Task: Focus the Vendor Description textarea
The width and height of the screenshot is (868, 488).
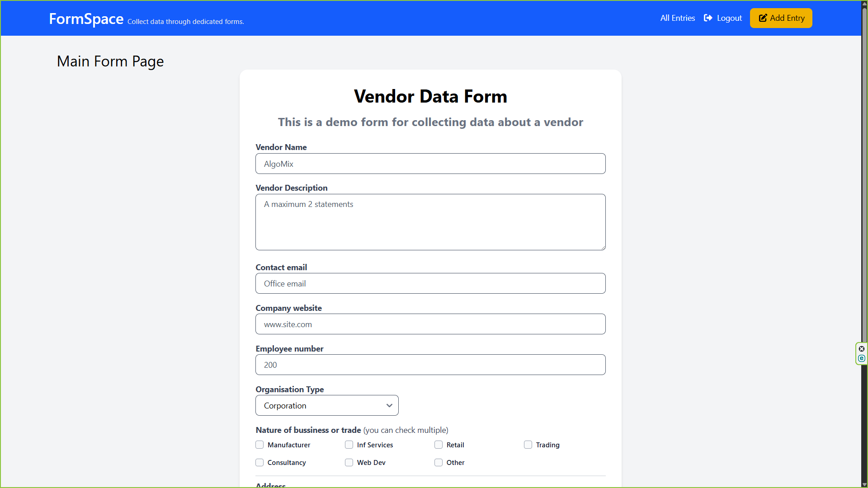Action: pos(430,222)
